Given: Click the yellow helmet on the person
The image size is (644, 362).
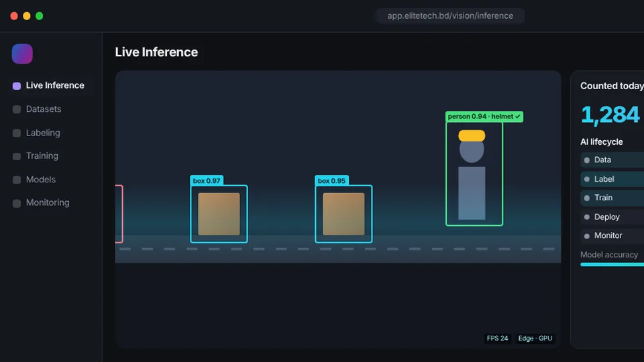Looking at the screenshot, I should point(472,135).
